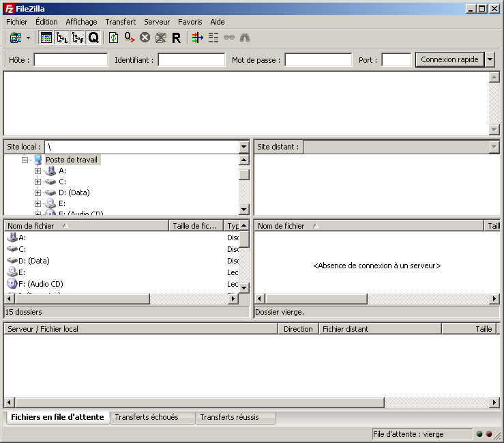
Task: Switch to Transferts échoués tab
Action: (147, 417)
